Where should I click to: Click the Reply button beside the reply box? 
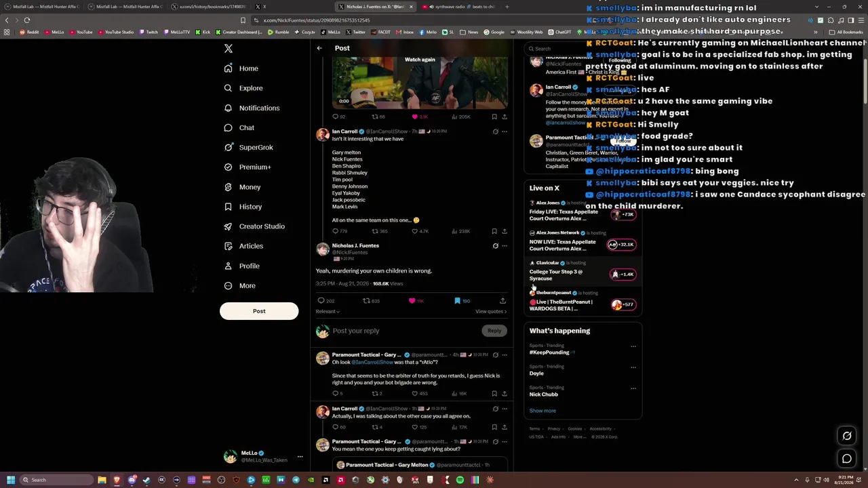pyautogui.click(x=494, y=331)
